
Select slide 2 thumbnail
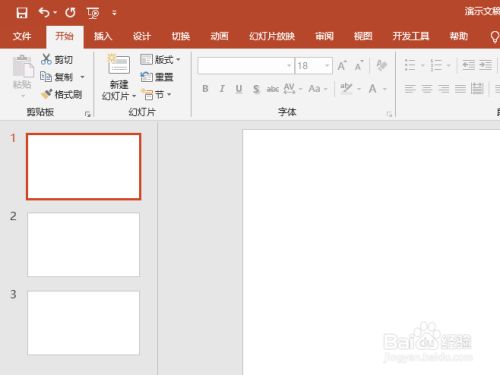point(83,245)
